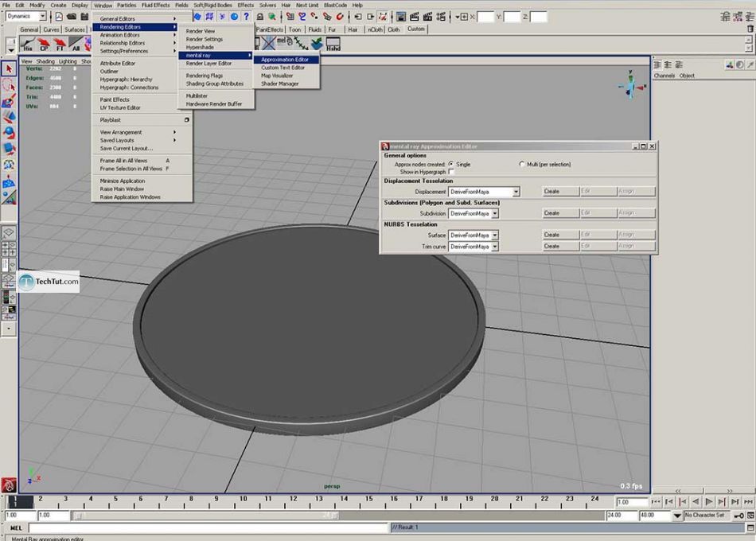Click the X coordinate input field
756x541 pixels.
485,17
